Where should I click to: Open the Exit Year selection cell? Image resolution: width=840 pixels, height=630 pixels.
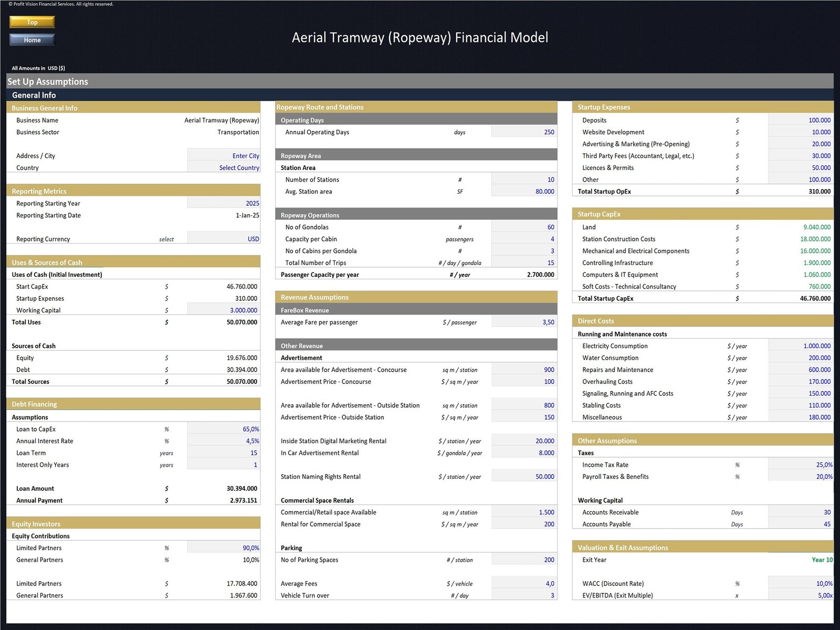[800, 560]
